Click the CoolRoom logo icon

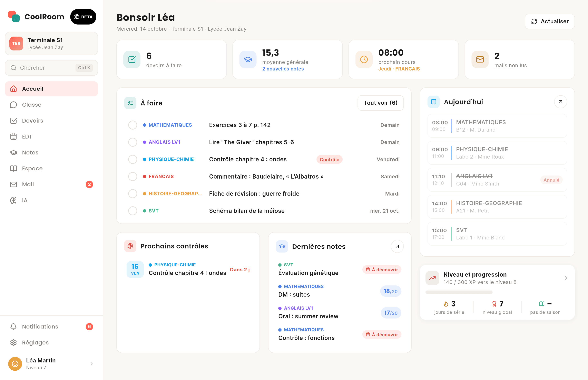pyautogui.click(x=14, y=16)
